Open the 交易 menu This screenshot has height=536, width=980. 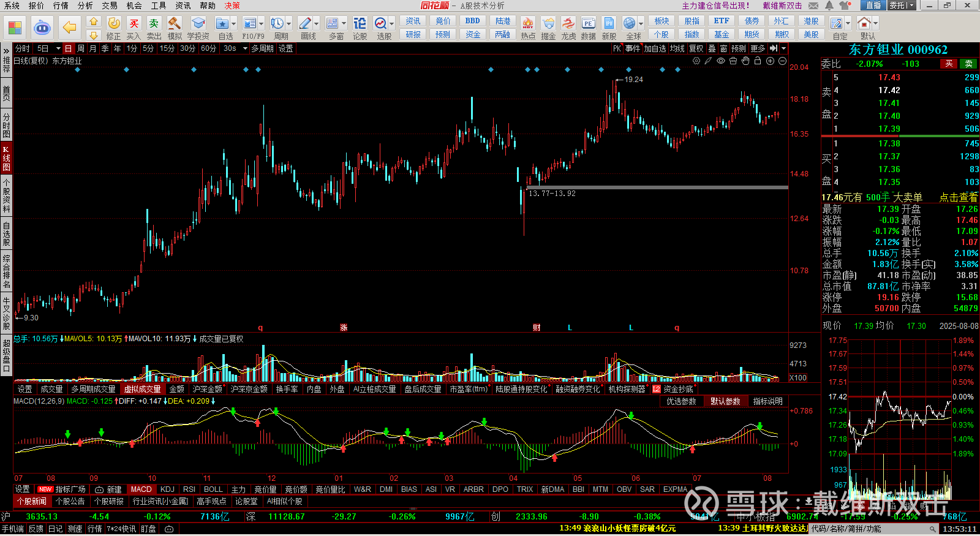point(110,6)
